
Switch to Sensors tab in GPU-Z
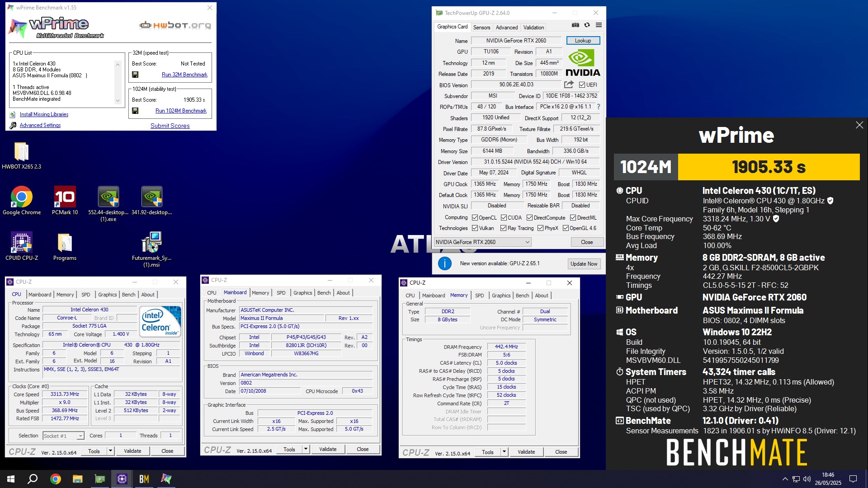coord(481,28)
